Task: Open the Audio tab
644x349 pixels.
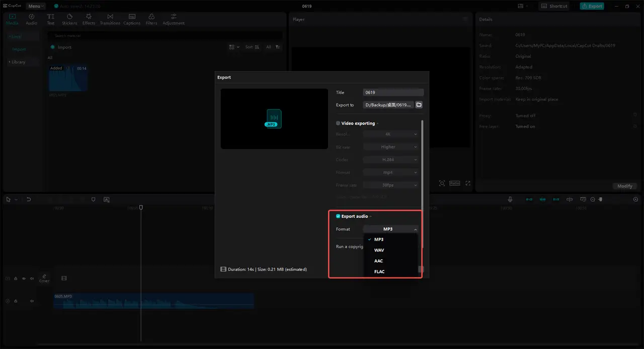Action: click(31, 19)
